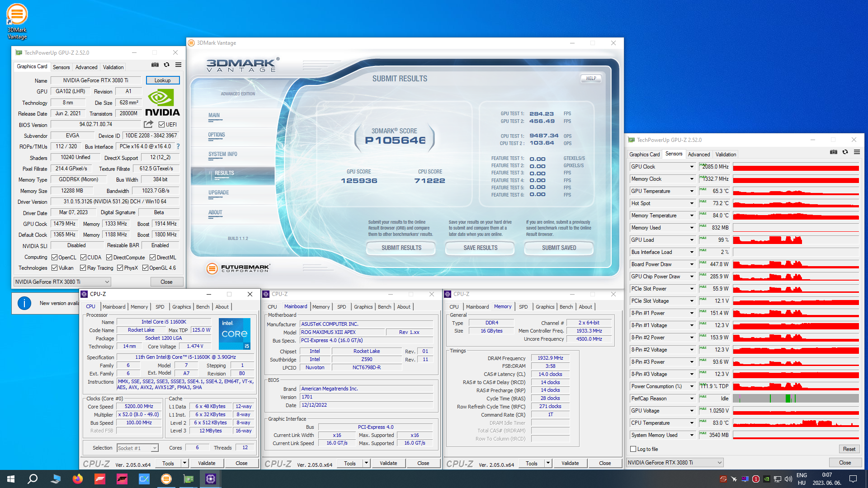The image size is (868, 488).
Task: Click the sensors window camera icon
Action: tap(833, 152)
